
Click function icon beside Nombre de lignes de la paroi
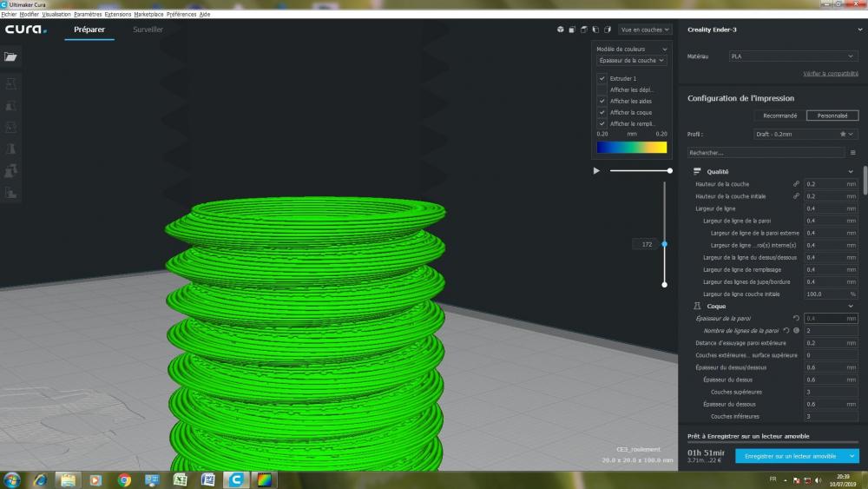click(796, 331)
